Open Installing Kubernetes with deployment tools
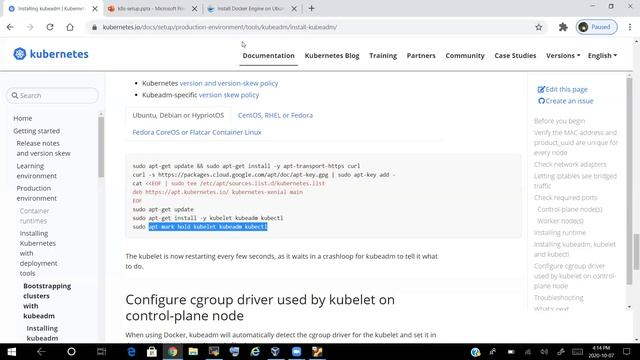 click(x=38, y=253)
